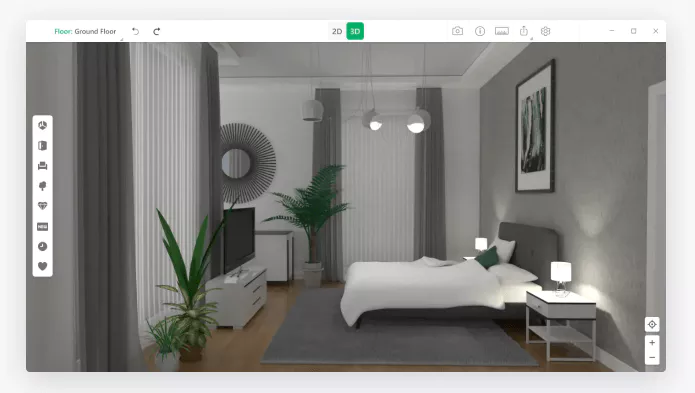The height and width of the screenshot is (393, 695).
Task: Open favorites heart icon
Action: (x=43, y=266)
